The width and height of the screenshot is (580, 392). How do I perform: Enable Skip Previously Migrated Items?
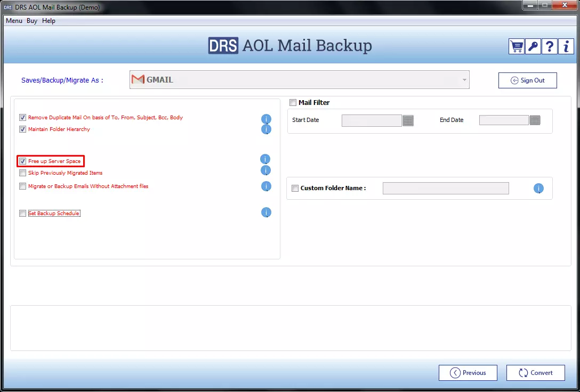pyautogui.click(x=23, y=173)
